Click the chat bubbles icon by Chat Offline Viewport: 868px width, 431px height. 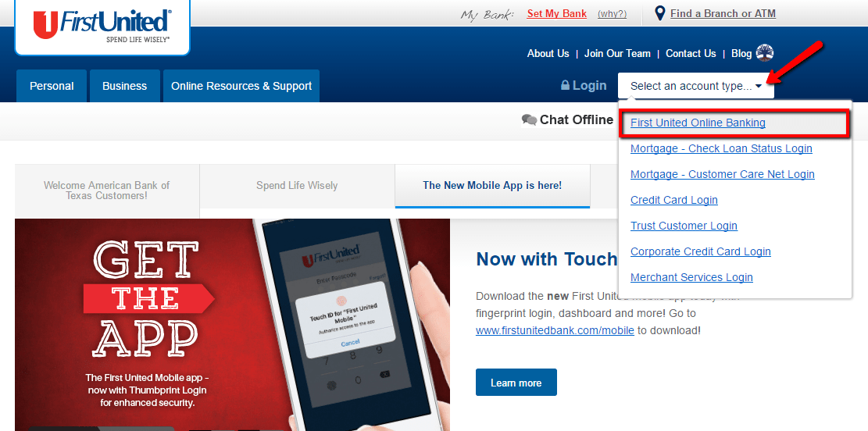click(529, 120)
